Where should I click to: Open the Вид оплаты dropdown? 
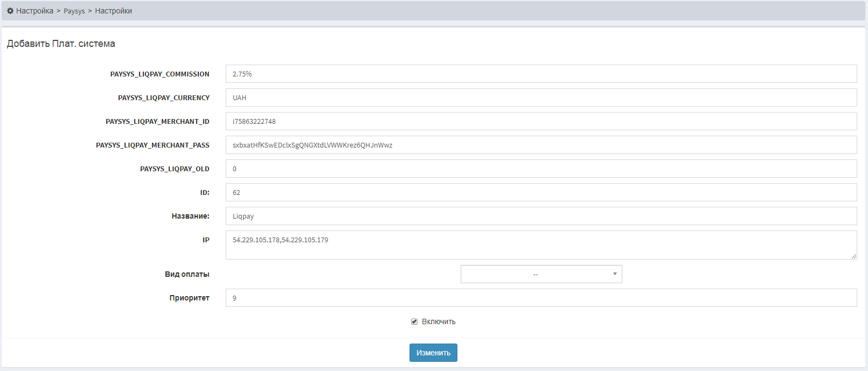[x=541, y=274]
